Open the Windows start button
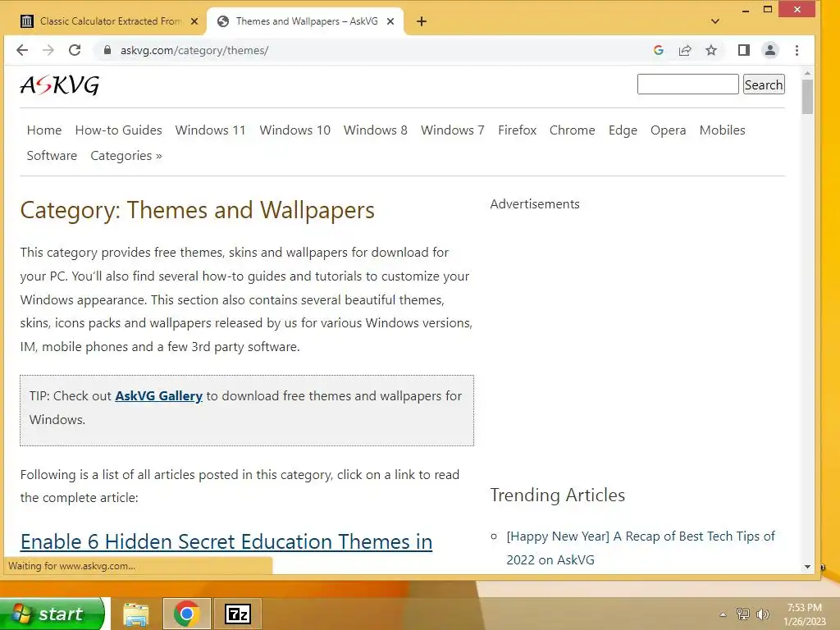This screenshot has height=630, width=840. (52, 614)
